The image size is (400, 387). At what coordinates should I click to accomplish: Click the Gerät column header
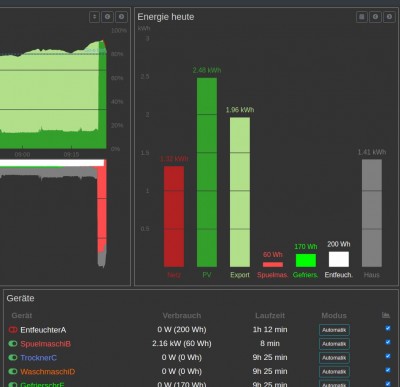(x=22, y=315)
